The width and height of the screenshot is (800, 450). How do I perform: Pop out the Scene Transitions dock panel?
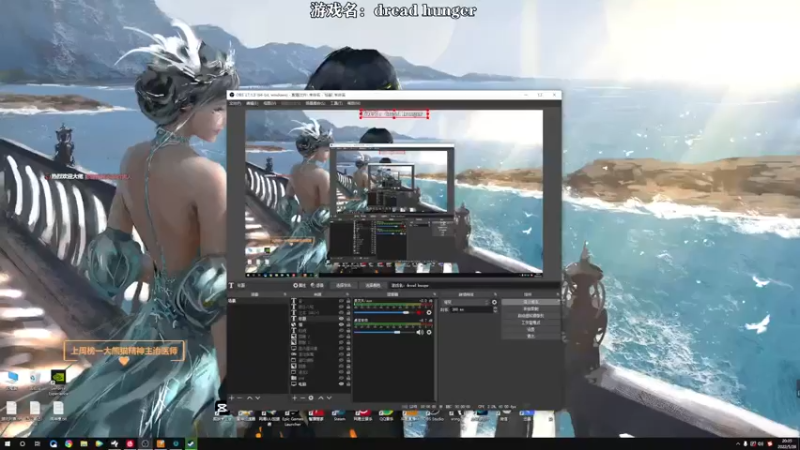[495, 294]
